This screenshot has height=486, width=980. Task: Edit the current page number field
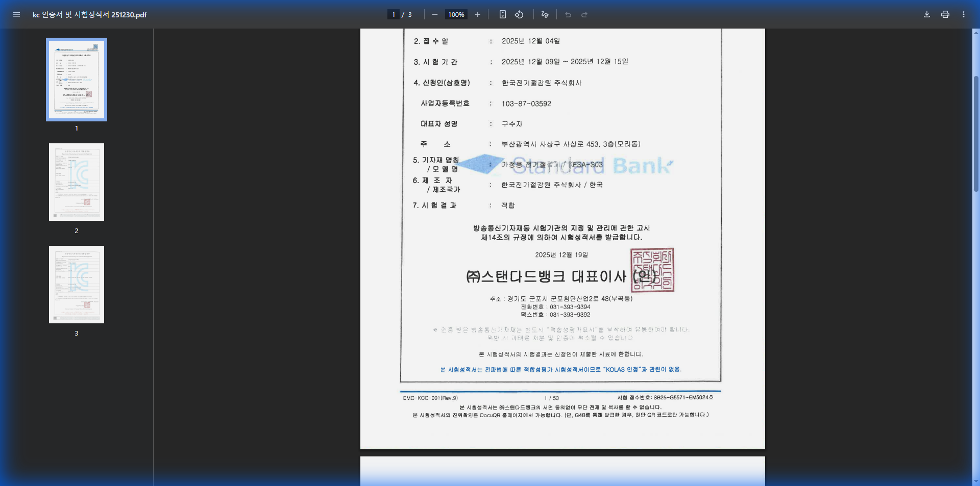pos(394,14)
